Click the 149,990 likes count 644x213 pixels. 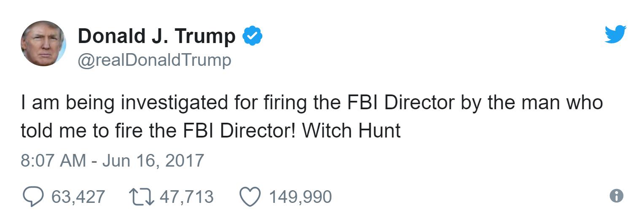click(300, 197)
